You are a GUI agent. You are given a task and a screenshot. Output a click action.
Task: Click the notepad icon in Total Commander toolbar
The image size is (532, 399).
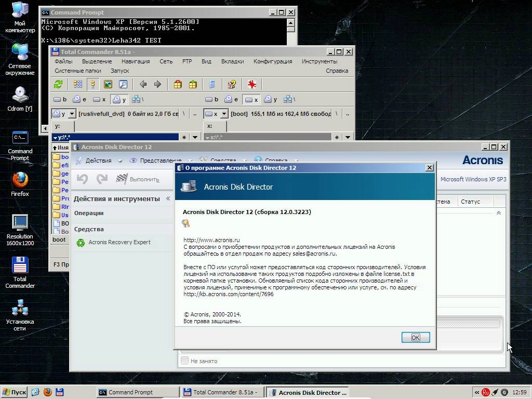pos(212,85)
